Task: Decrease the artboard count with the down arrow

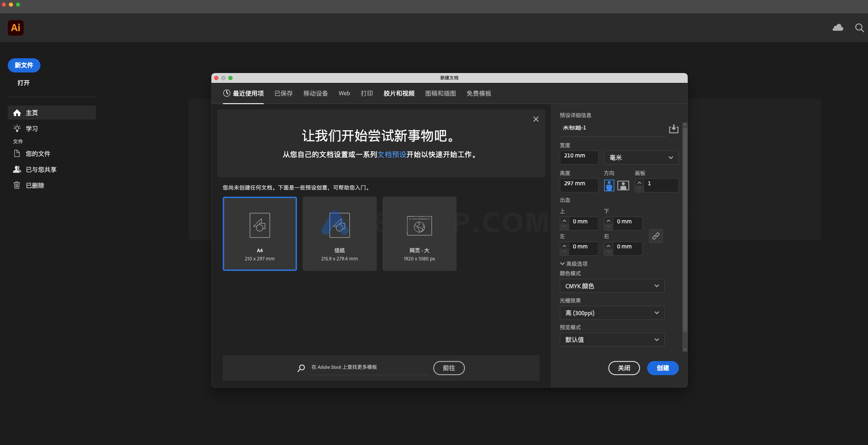Action: (x=639, y=188)
